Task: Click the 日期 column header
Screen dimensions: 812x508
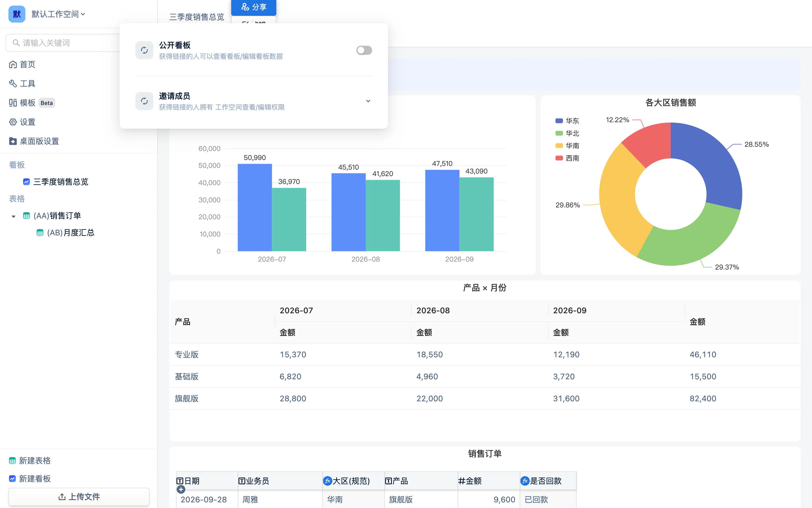Action: pyautogui.click(x=207, y=481)
